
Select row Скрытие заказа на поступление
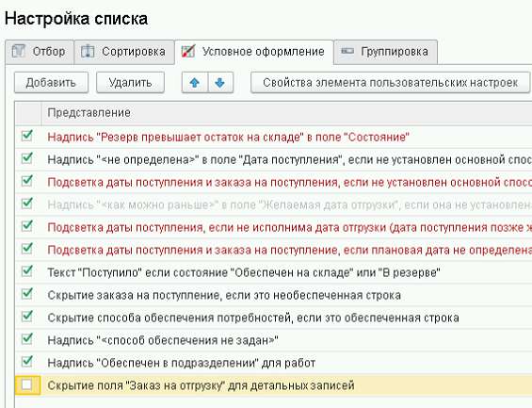(x=273, y=295)
